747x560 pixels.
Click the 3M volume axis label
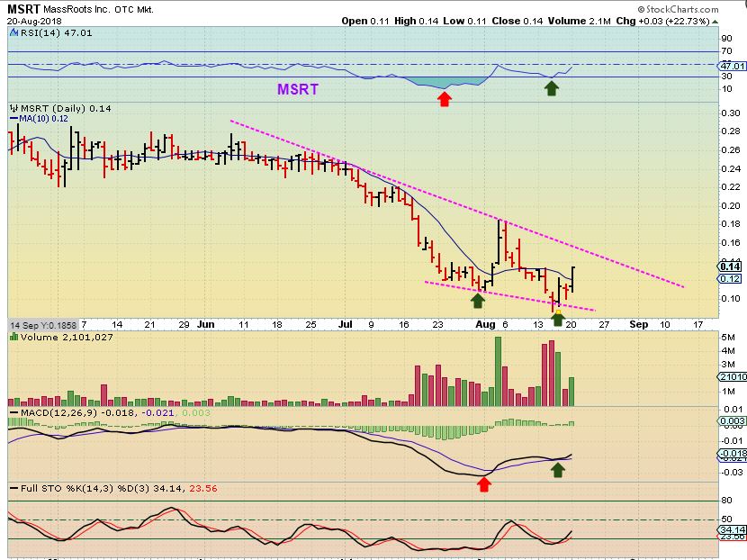coord(728,364)
